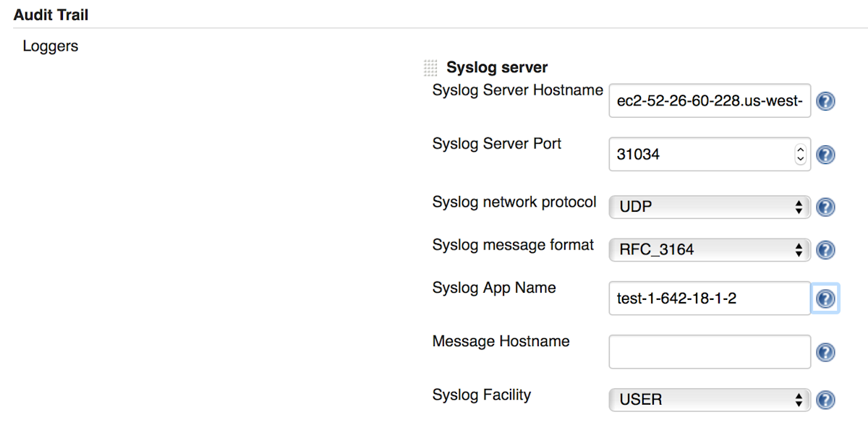
Task: Click the Audit Trail section title
Action: [x=51, y=14]
